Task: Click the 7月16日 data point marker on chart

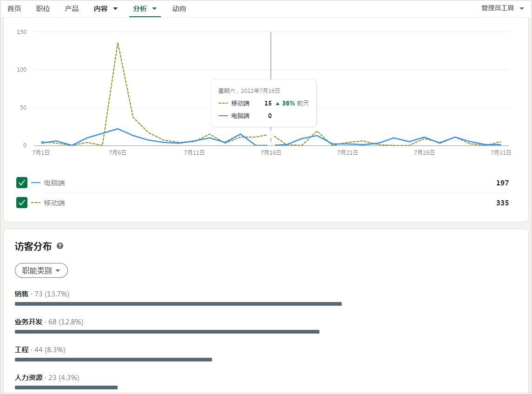Action: point(271,135)
